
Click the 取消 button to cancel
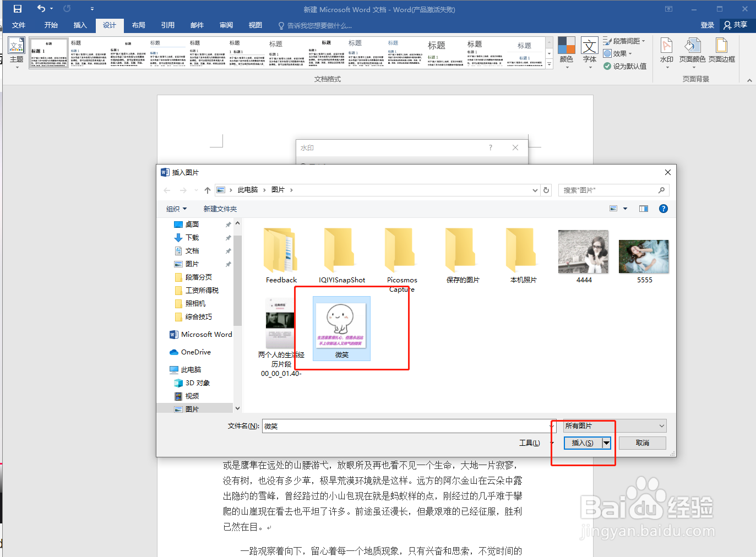tap(642, 443)
